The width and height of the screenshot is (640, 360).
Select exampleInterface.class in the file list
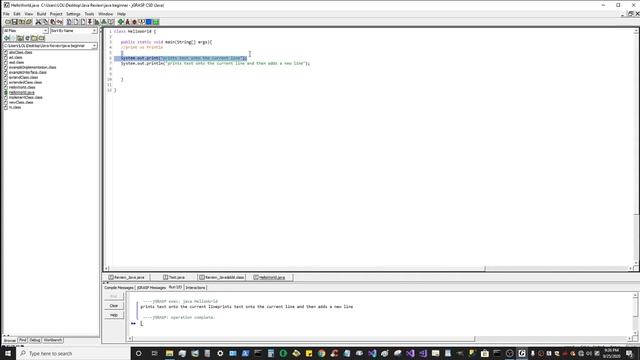point(27,72)
